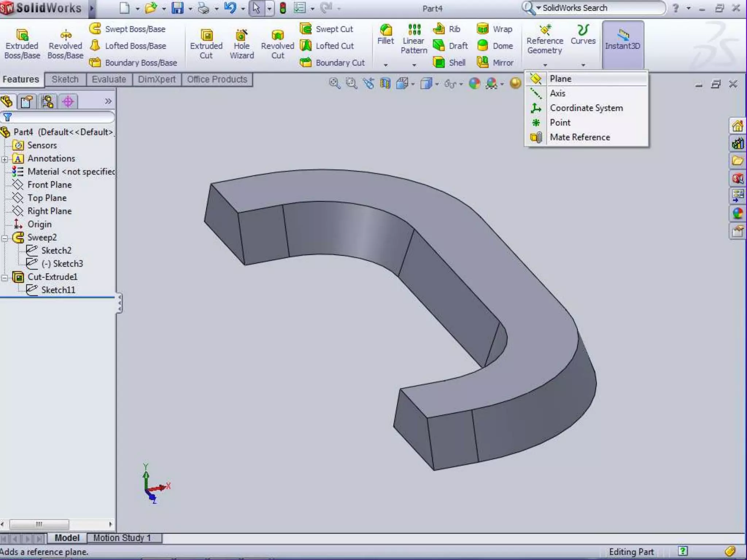747x560 pixels.
Task: Open the Swept Cut tool
Action: [306, 29]
